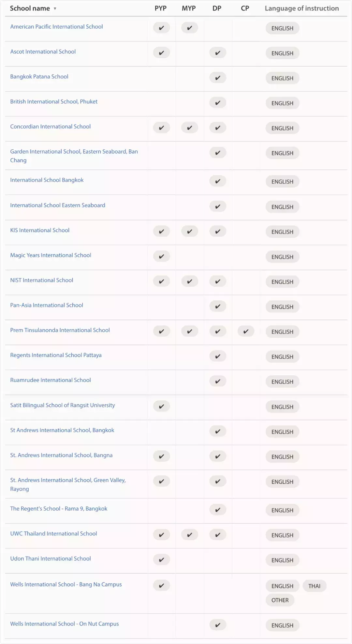Click the CP checkmark for Prem Tinsulanonda
The image size is (352, 644).
coord(246,331)
